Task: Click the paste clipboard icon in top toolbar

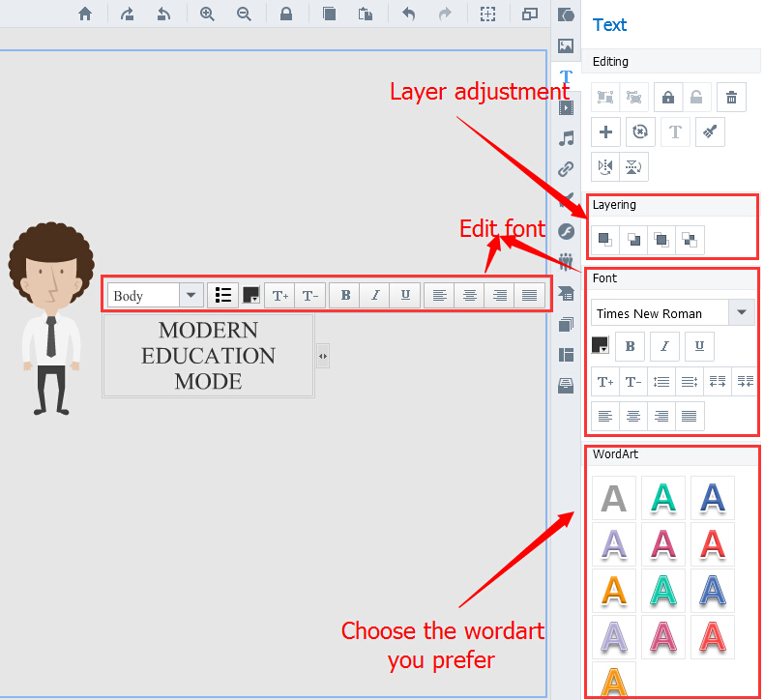Action: 366,14
